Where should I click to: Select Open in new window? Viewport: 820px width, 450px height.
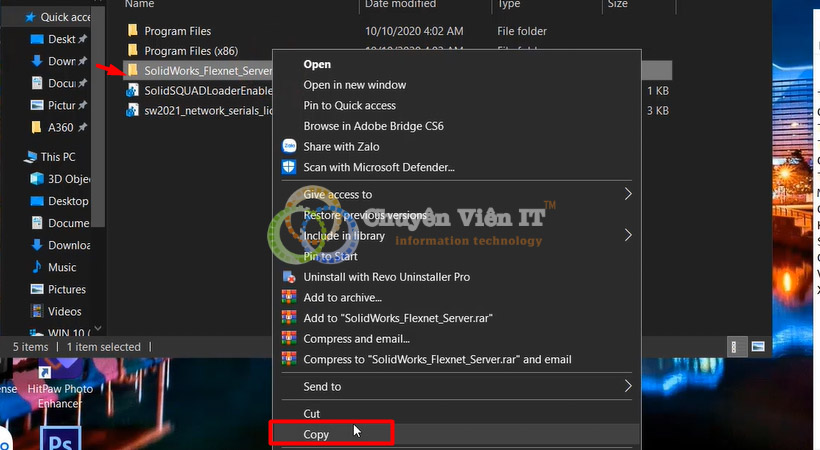[x=354, y=85]
